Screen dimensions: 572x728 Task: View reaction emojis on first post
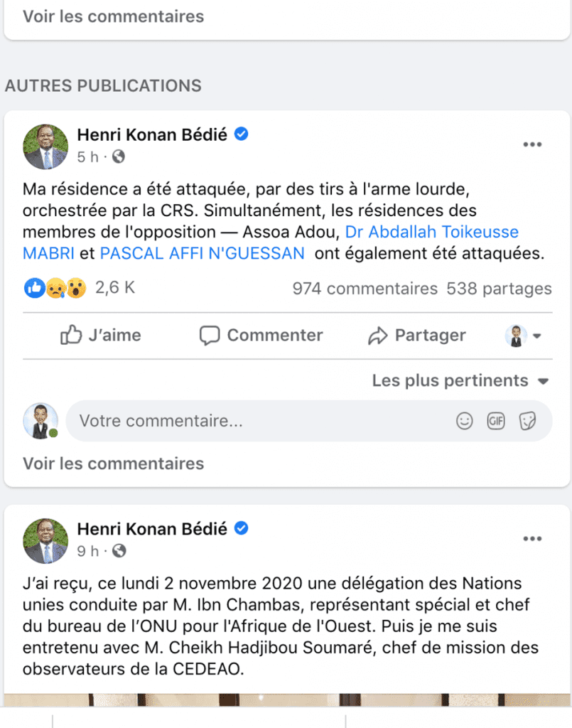[55, 288]
